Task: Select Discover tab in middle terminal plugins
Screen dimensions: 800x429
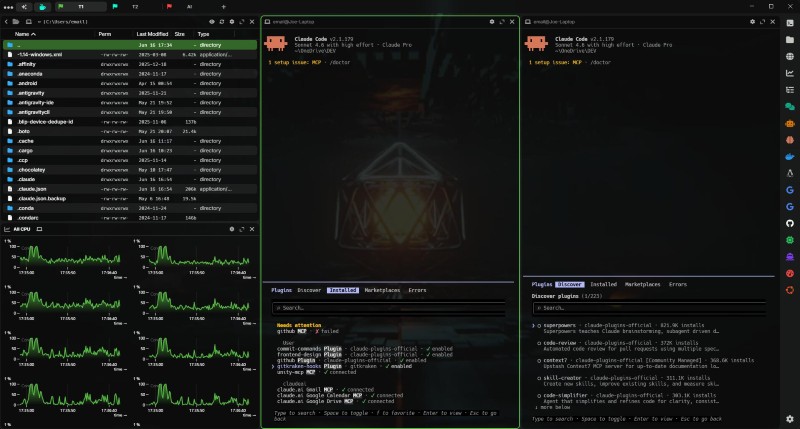Action: [309, 290]
